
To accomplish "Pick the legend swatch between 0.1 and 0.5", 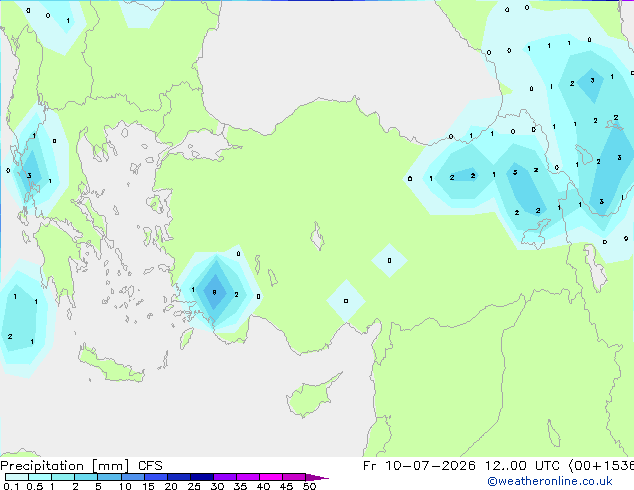I will click(x=17, y=477).
